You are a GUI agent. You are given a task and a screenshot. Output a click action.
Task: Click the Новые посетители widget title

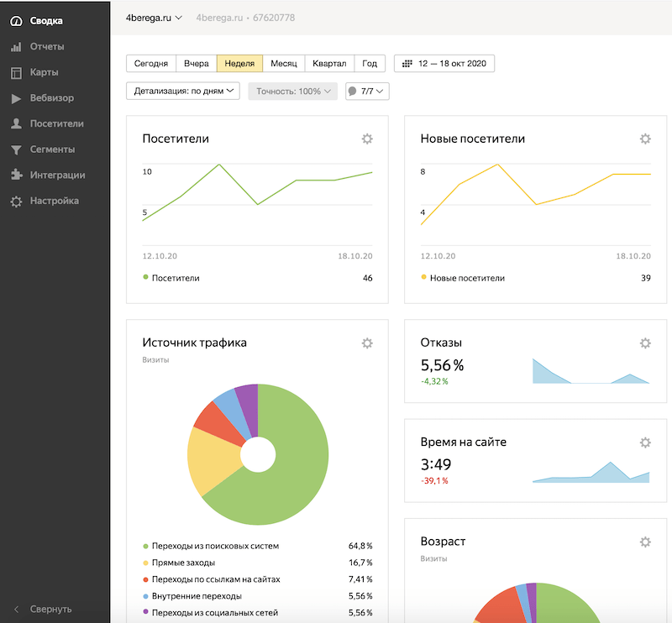(472, 139)
